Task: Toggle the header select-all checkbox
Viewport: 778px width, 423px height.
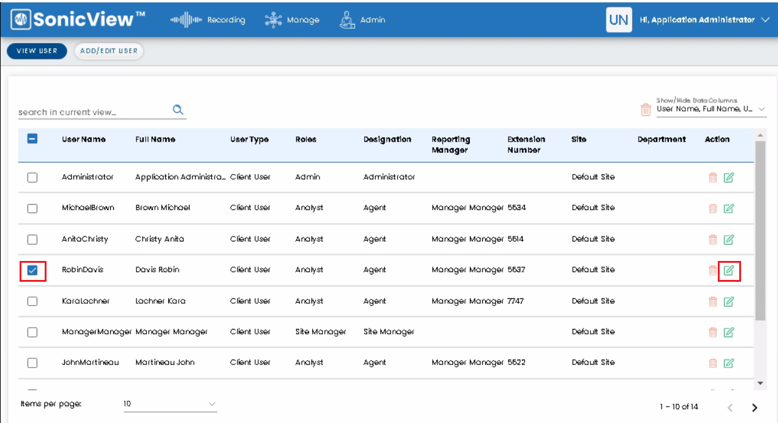Action: (32, 139)
